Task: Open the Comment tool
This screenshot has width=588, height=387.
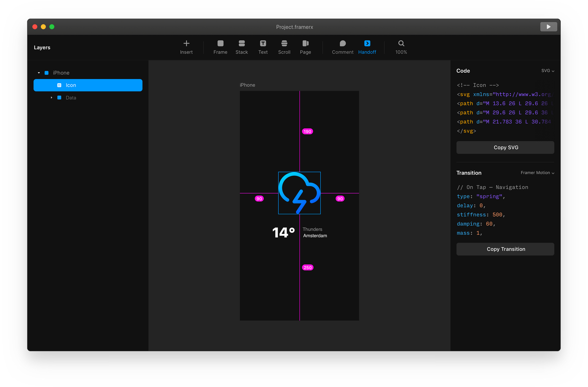Action: (x=343, y=43)
